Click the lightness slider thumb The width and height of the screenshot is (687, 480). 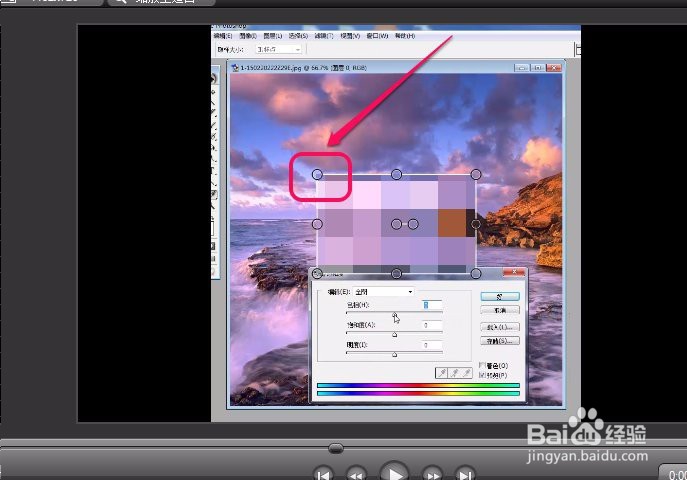pos(394,355)
